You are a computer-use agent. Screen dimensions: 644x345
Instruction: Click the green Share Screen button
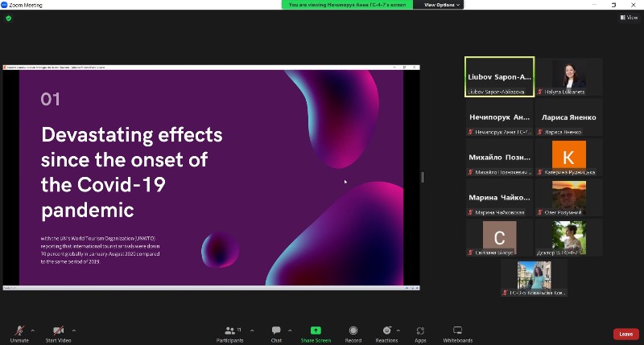[x=316, y=334]
